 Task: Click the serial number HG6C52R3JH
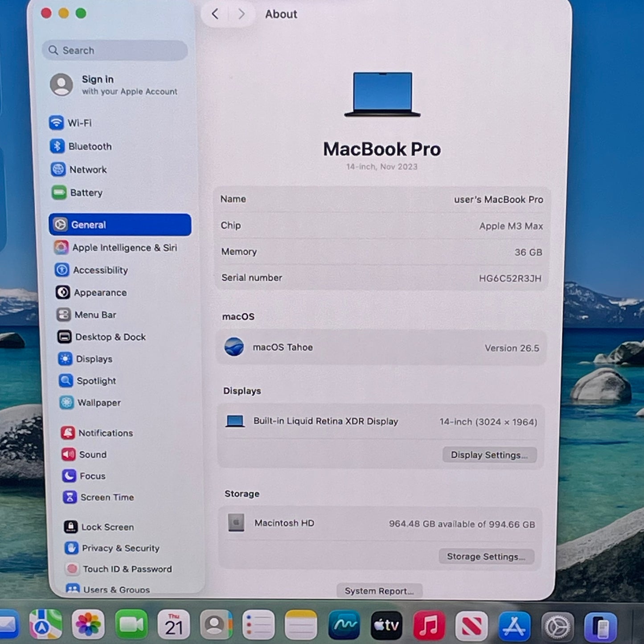point(510,279)
